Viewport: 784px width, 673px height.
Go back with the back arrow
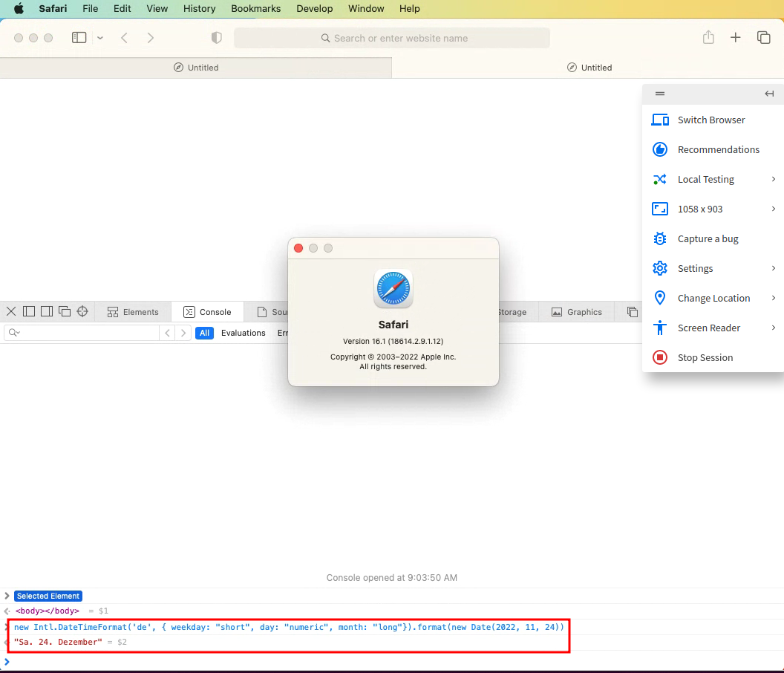(125, 38)
